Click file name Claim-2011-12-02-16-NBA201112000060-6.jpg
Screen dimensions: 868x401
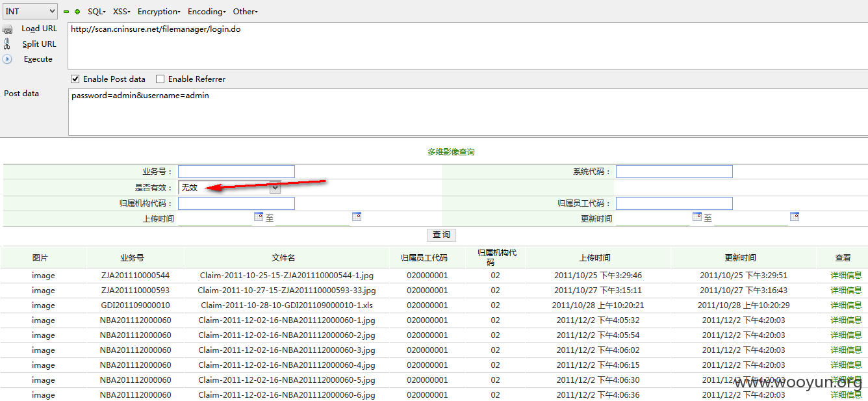click(x=287, y=395)
